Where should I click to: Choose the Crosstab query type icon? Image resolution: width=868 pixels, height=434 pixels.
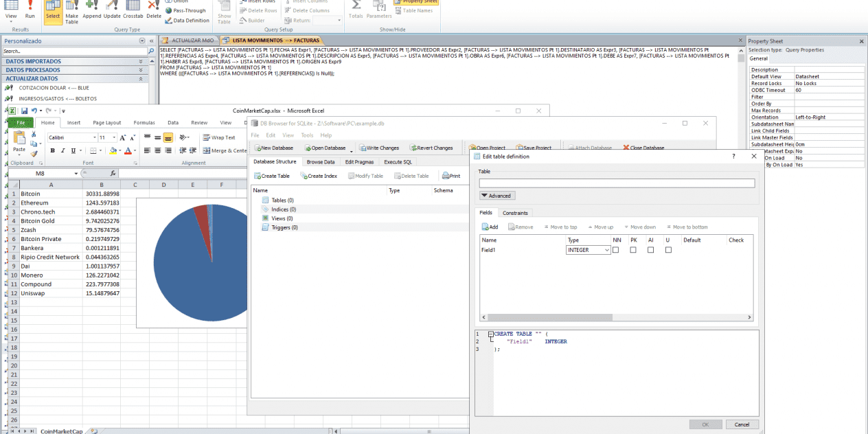click(x=133, y=10)
